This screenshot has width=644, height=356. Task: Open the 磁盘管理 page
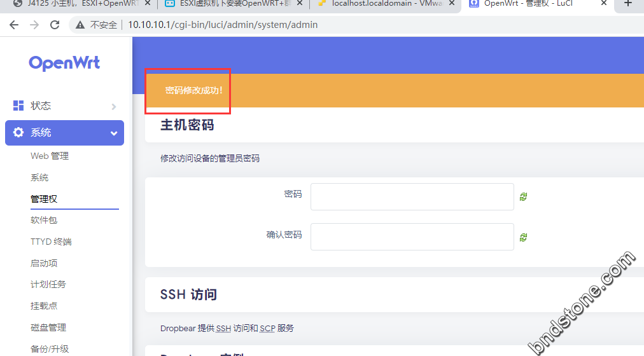coord(48,327)
